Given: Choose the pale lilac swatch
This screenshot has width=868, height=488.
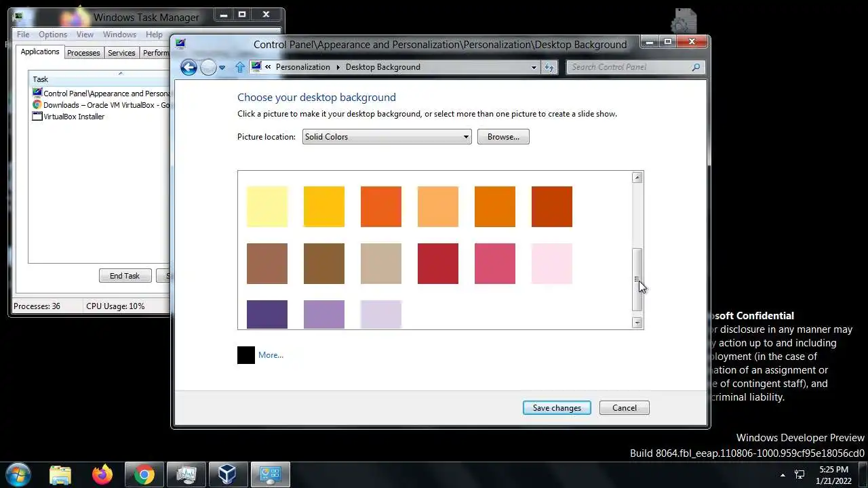Looking at the screenshot, I should point(381,314).
